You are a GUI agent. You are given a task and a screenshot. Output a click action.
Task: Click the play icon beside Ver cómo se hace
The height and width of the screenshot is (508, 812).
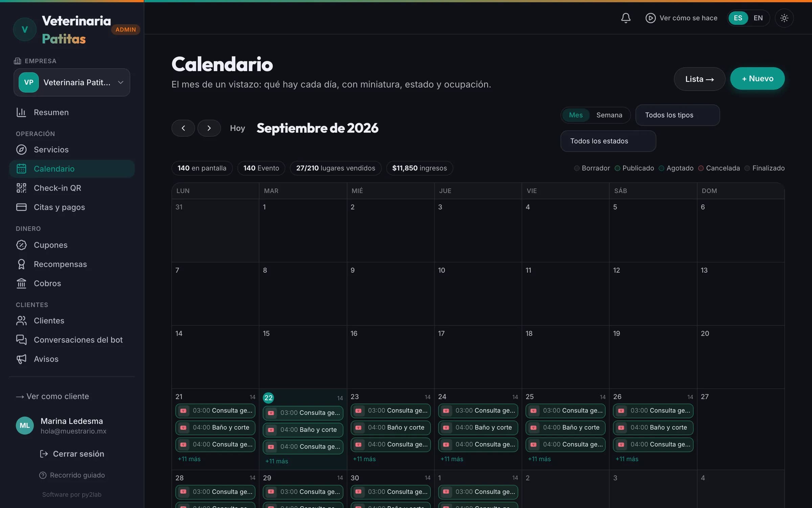pyautogui.click(x=650, y=18)
